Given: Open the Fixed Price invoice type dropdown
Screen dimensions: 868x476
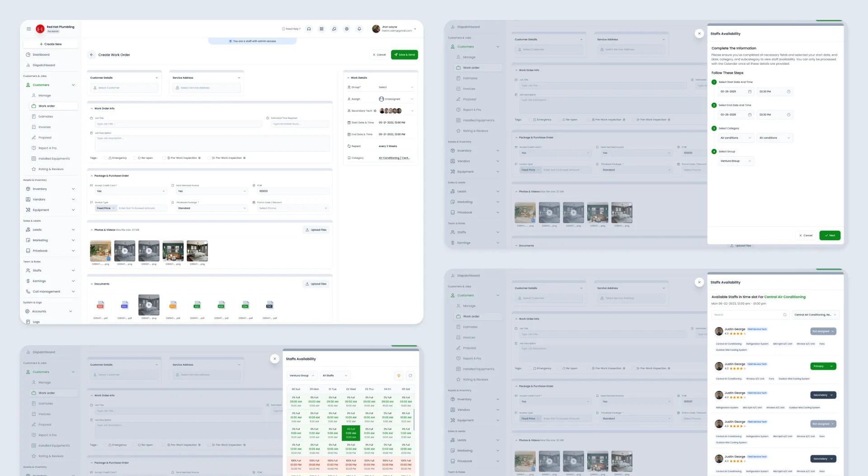Looking at the screenshot, I should [x=106, y=209].
